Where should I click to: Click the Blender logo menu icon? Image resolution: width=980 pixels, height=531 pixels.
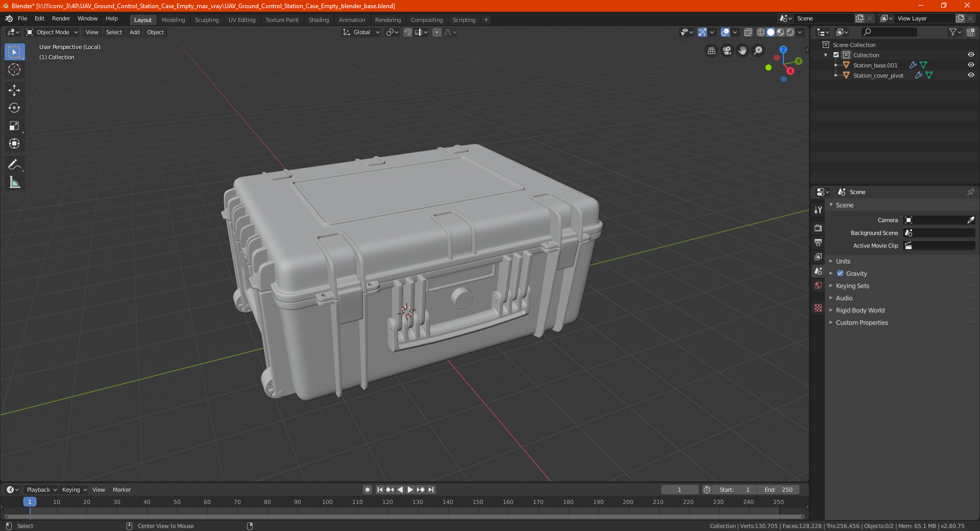(x=9, y=18)
